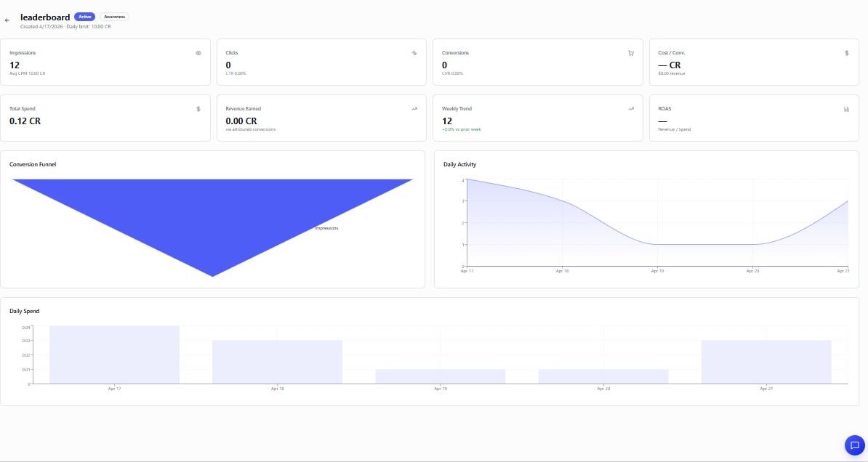The width and height of the screenshot is (868, 462).
Task: Click the eye icon in Impressions card
Action: point(198,53)
